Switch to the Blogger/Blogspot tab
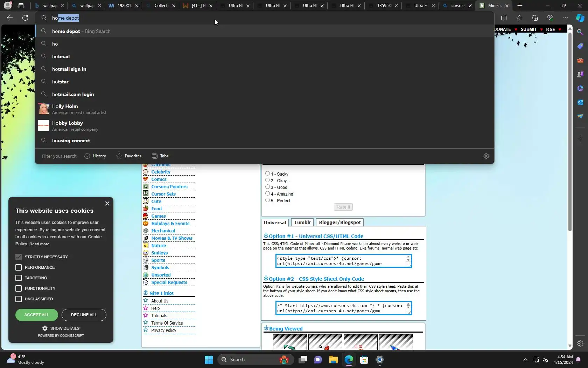Viewport: 588px width, 368px height. click(340, 222)
